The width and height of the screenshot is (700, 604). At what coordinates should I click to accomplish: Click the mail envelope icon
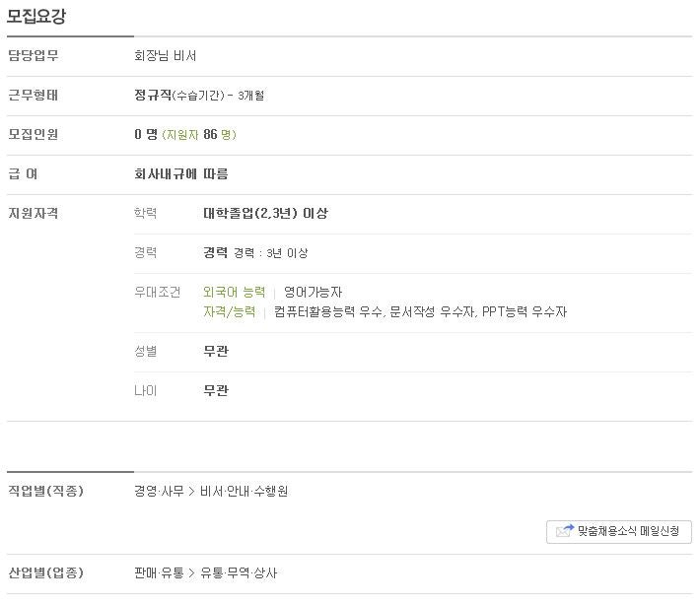pyautogui.click(x=565, y=531)
